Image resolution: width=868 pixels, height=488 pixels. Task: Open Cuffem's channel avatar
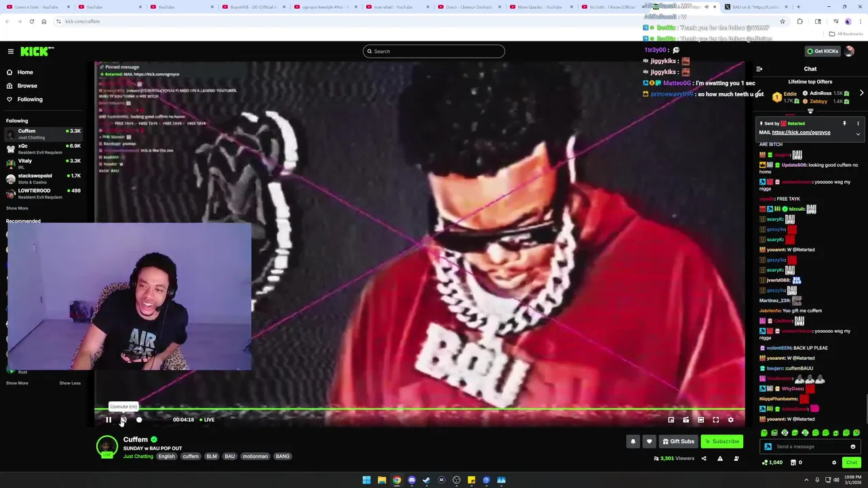pyautogui.click(x=106, y=447)
